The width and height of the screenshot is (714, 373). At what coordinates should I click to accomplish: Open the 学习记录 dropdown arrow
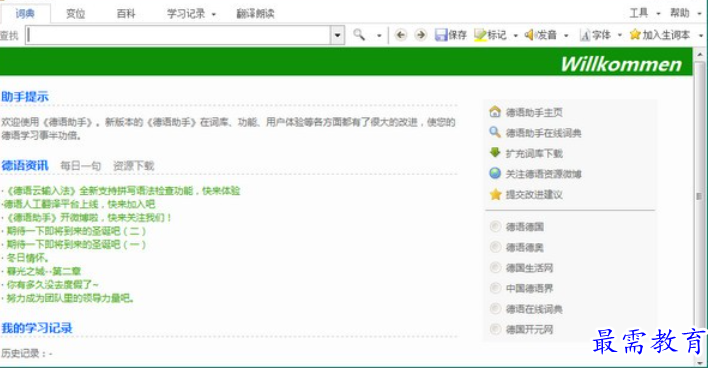click(214, 15)
